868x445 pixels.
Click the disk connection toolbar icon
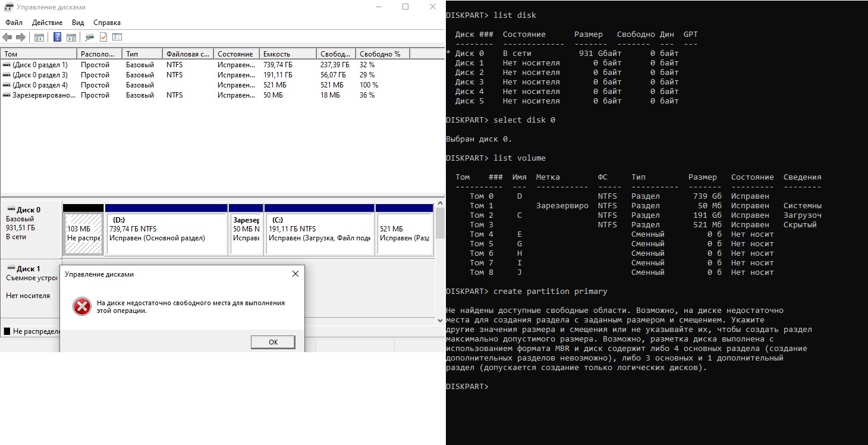pos(90,37)
